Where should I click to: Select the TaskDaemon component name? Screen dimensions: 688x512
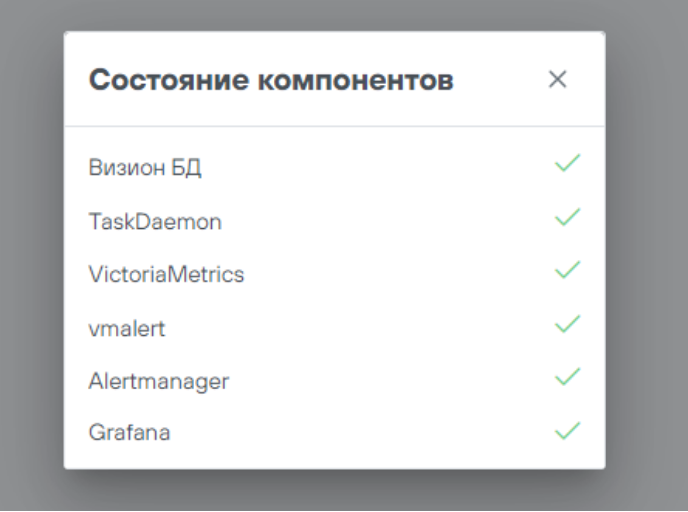pos(155,221)
